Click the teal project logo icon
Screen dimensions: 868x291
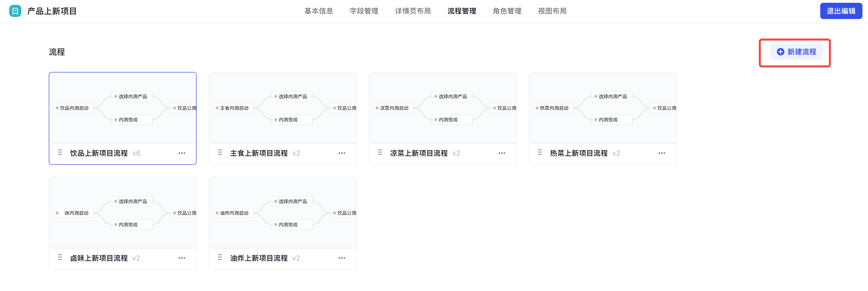15,11
